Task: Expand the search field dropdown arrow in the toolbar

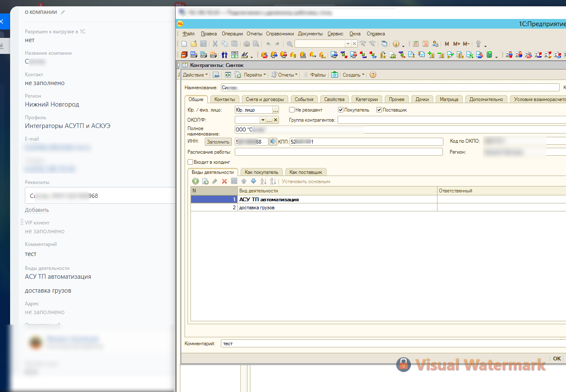Action: [x=348, y=44]
